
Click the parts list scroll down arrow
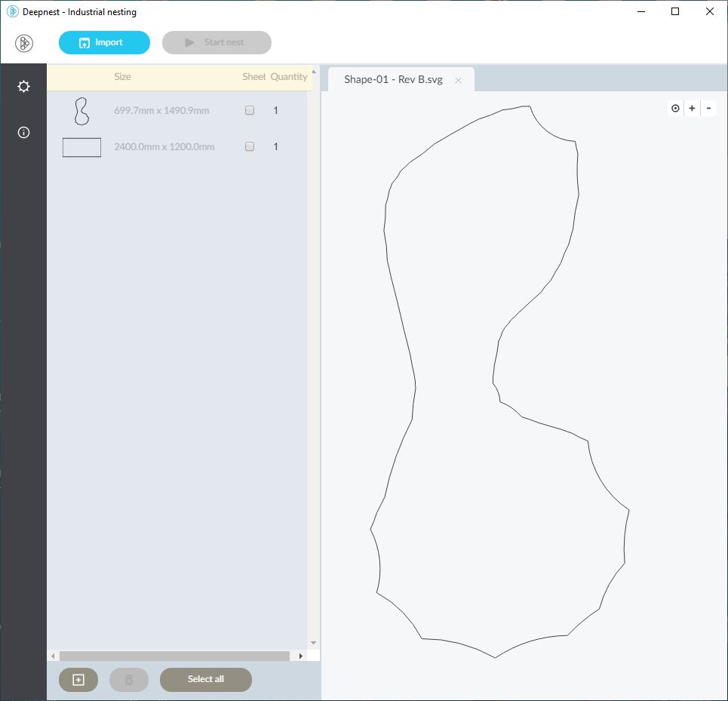[x=314, y=643]
